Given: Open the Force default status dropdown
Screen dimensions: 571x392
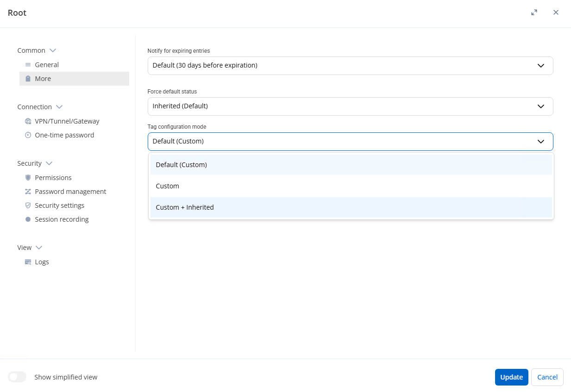Looking at the screenshot, I should [x=350, y=106].
